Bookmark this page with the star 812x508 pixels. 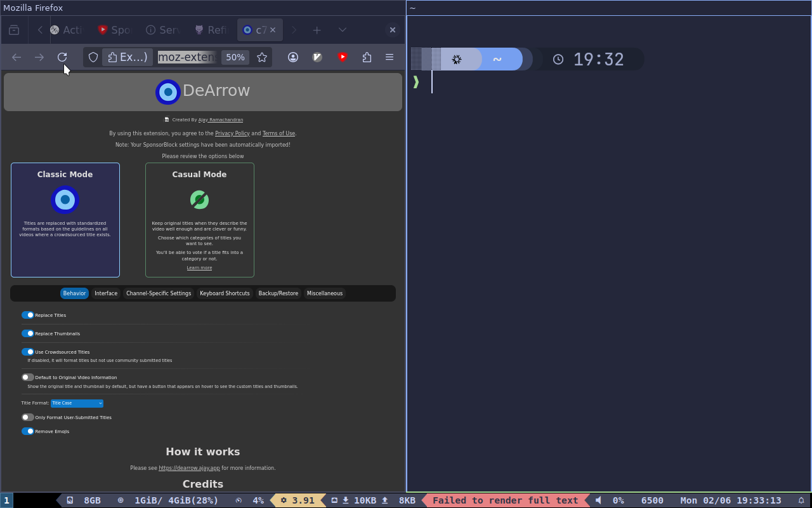pos(262,57)
